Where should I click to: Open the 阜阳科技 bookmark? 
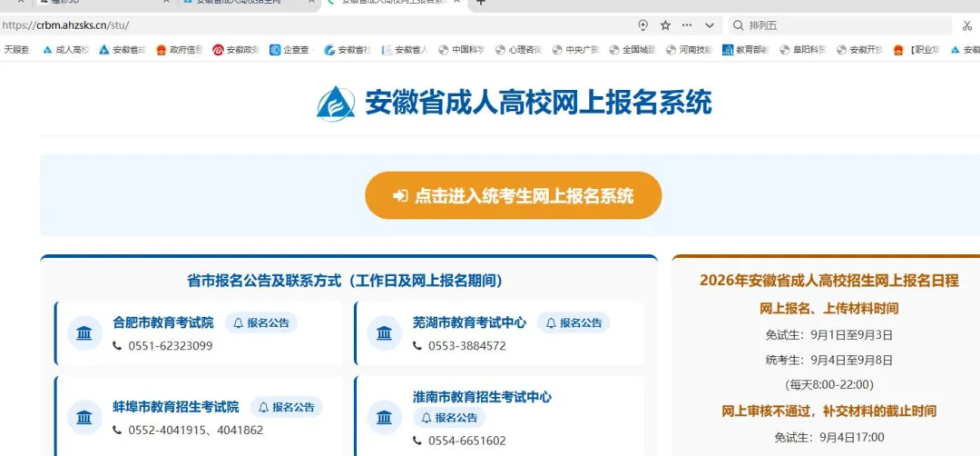pos(802,50)
